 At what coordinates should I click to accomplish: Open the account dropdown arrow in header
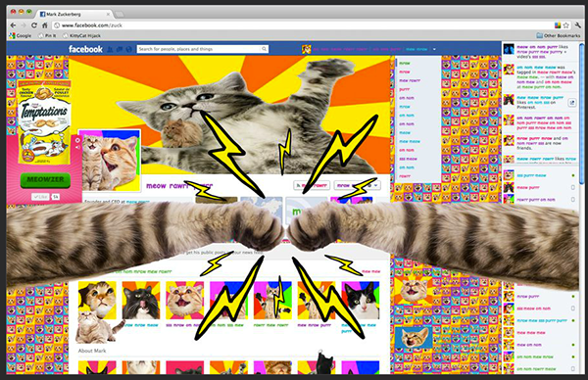click(434, 49)
